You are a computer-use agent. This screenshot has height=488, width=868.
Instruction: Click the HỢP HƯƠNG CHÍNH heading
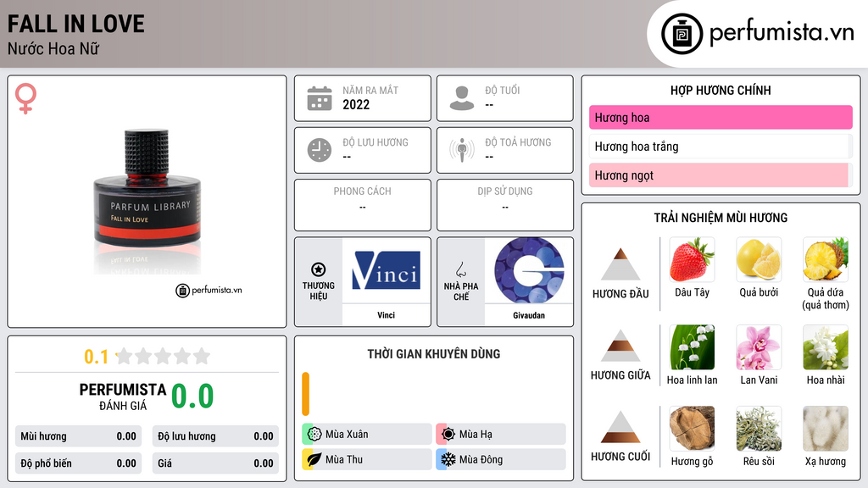[721, 90]
